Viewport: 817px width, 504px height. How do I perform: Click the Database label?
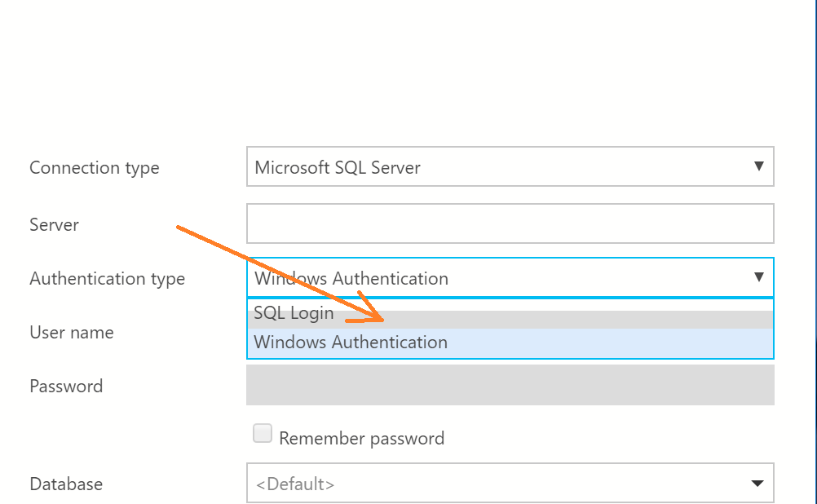(x=66, y=484)
